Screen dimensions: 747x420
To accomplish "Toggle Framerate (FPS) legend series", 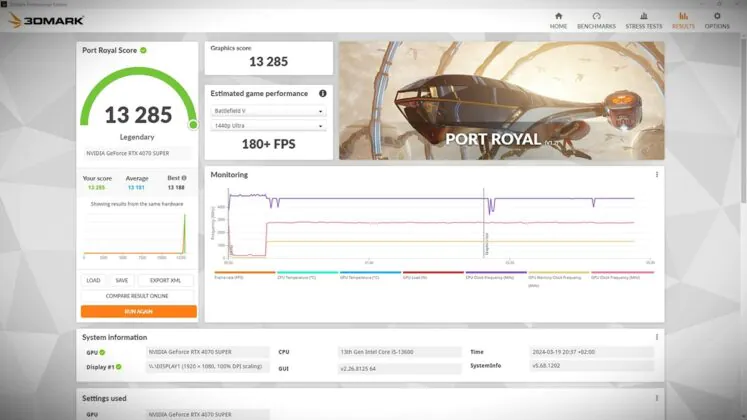I will coord(245,275).
